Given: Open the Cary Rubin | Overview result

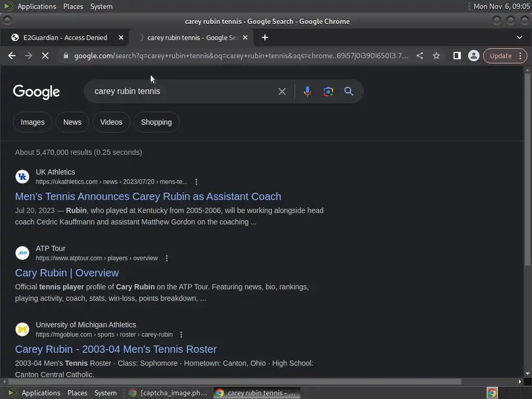Looking at the screenshot, I should click(67, 273).
